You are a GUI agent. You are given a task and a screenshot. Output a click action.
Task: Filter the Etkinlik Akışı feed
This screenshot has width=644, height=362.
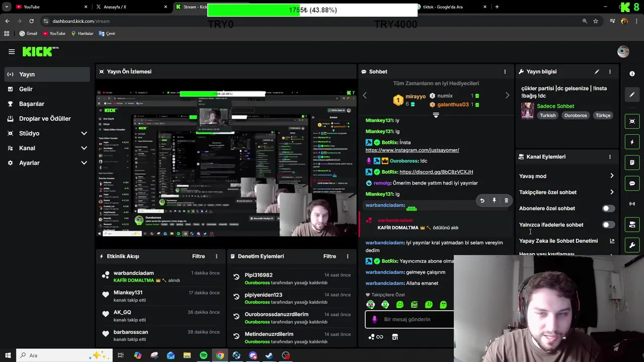click(x=198, y=256)
